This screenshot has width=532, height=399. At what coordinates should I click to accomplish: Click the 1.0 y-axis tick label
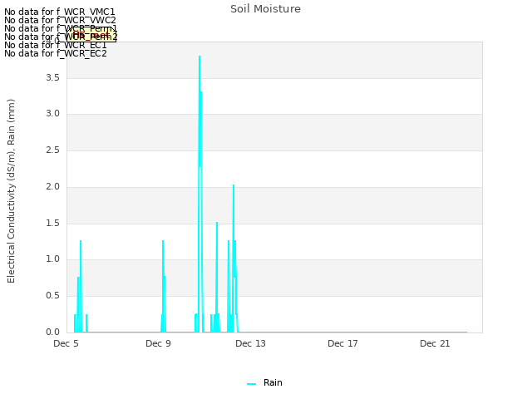[x=52, y=259]
